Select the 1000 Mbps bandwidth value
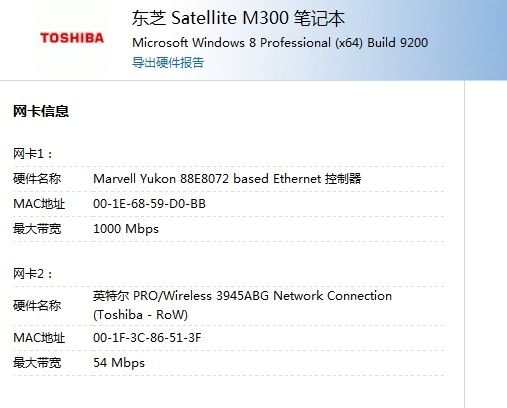Image resolution: width=507 pixels, height=408 pixels. 126,229
